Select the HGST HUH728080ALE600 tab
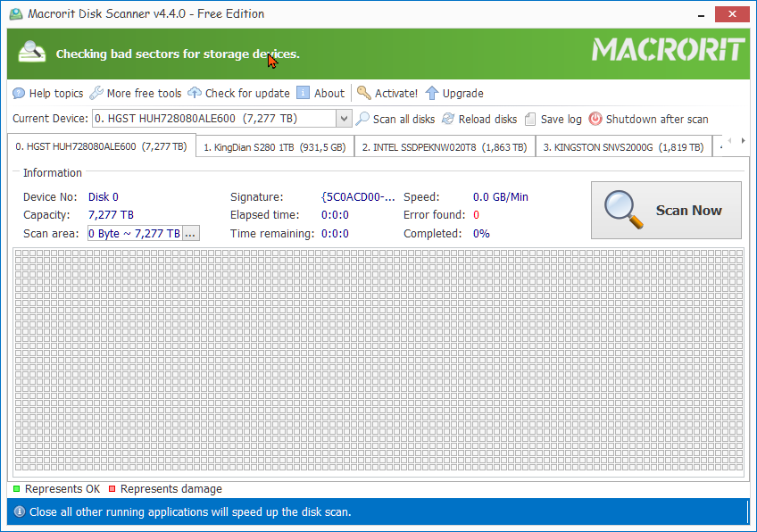757x532 pixels. pyautogui.click(x=102, y=146)
